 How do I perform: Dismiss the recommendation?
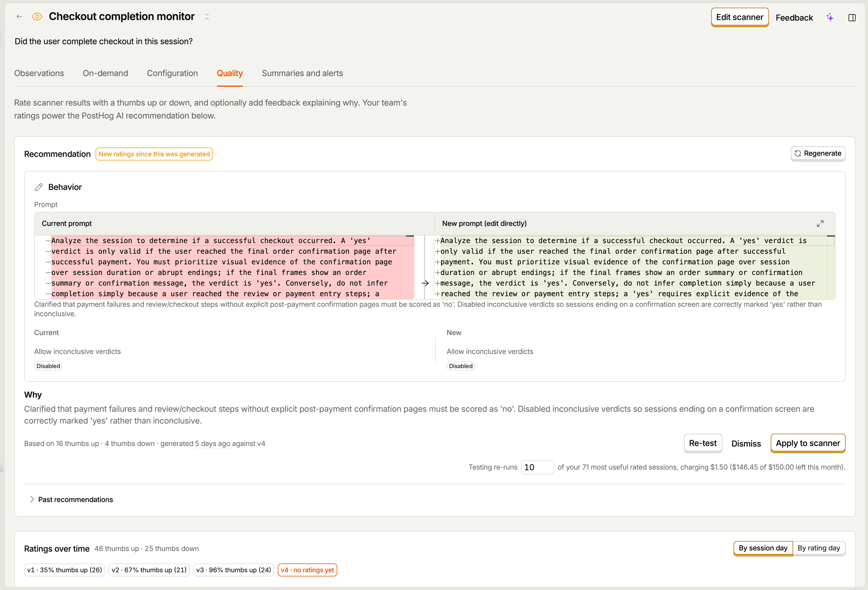pos(746,443)
